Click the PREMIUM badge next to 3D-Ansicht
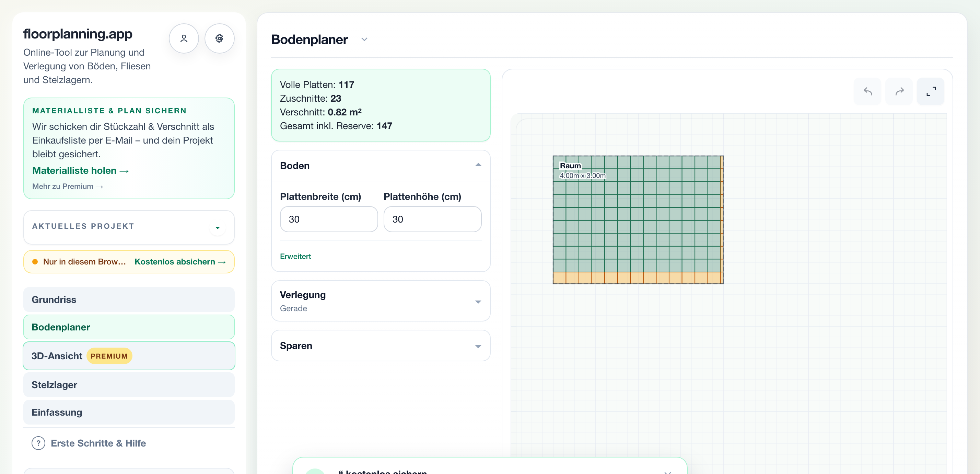The image size is (980, 474). (x=109, y=356)
